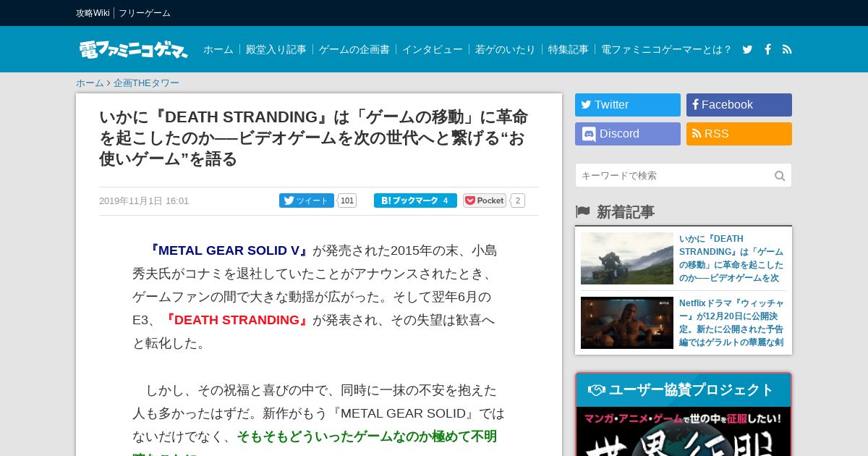Open the DEATH STRANDING article thumbnail
This screenshot has width=868, height=456.
pyautogui.click(x=627, y=258)
